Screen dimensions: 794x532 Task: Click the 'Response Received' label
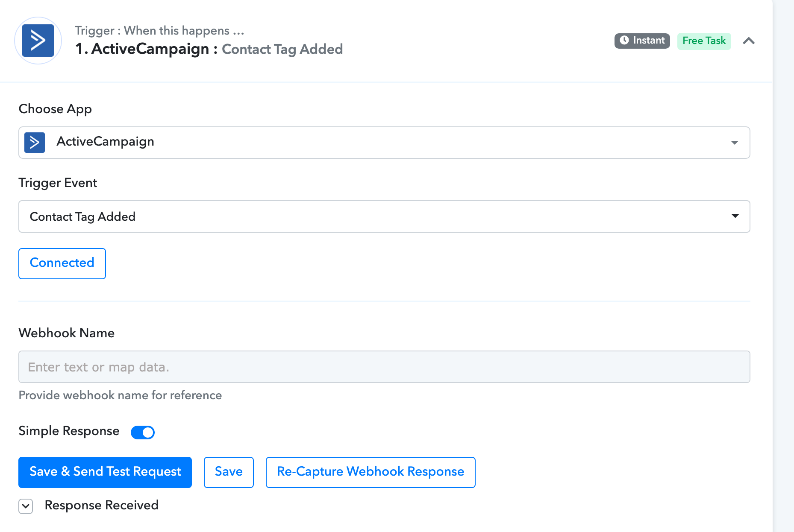coord(102,505)
